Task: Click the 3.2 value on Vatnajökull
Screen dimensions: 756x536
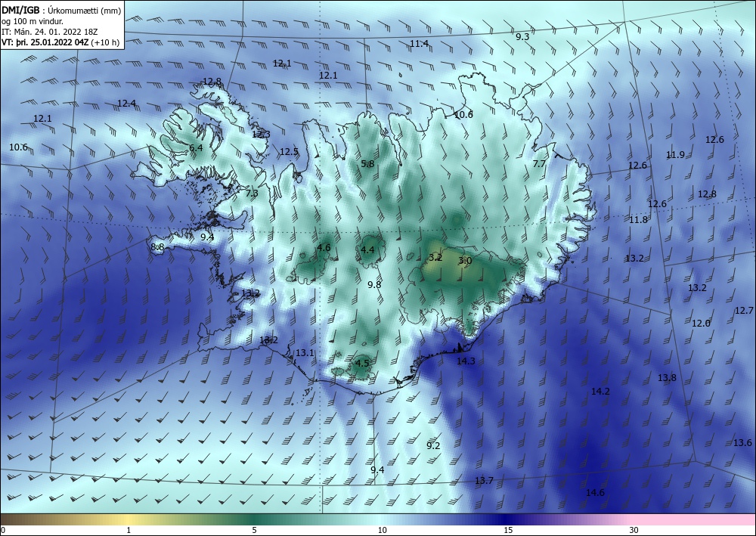Action: [435, 257]
